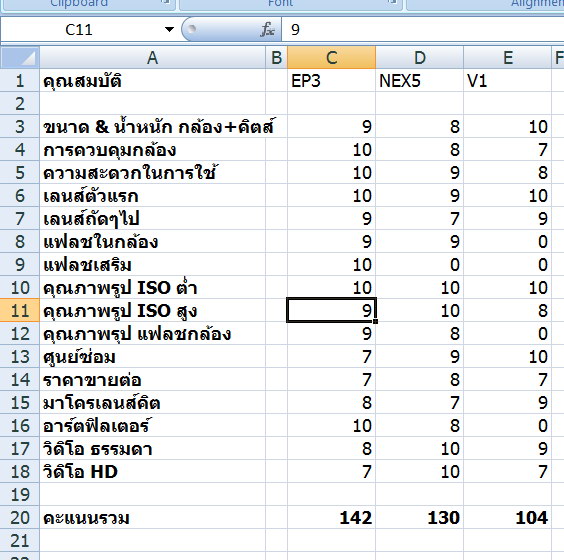The image size is (564, 560).
Task: Select the EP3 total cell 142
Action: (332, 518)
